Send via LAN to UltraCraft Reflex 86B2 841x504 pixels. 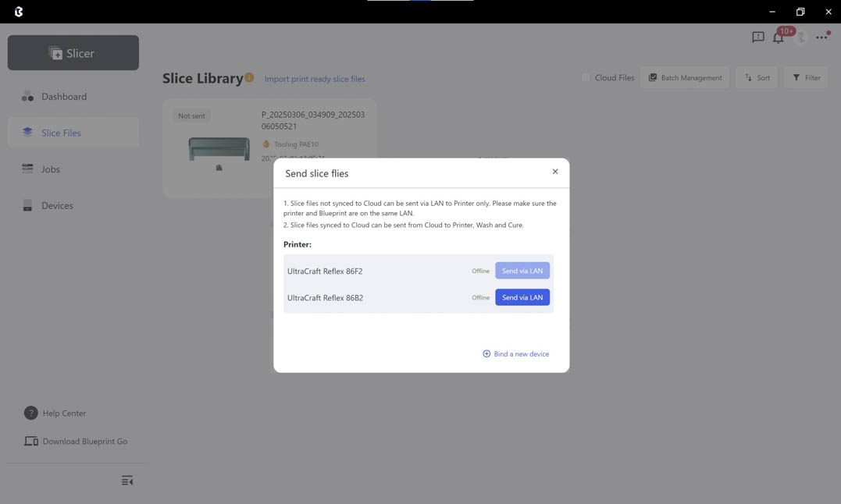click(x=522, y=297)
